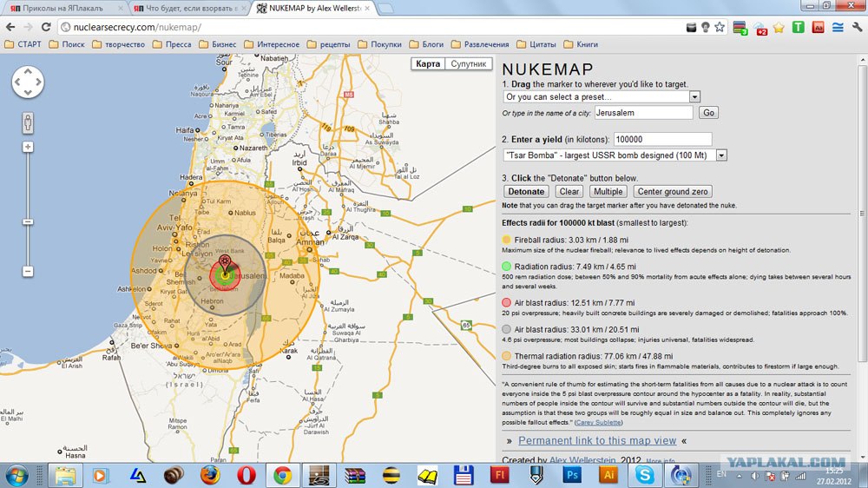Open Adobe Flash from the taskbar
The image size is (868, 488).
[499, 475]
